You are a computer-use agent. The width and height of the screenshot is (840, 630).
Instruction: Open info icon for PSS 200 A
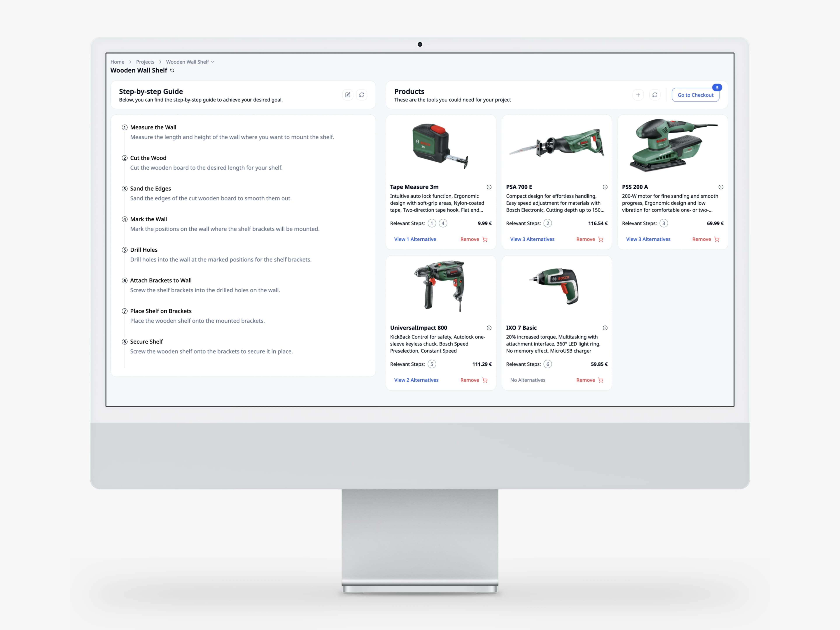pos(721,187)
